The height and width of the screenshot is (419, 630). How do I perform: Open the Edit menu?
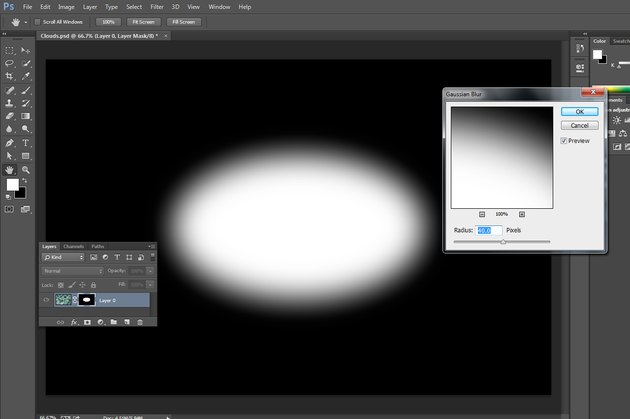tap(45, 7)
